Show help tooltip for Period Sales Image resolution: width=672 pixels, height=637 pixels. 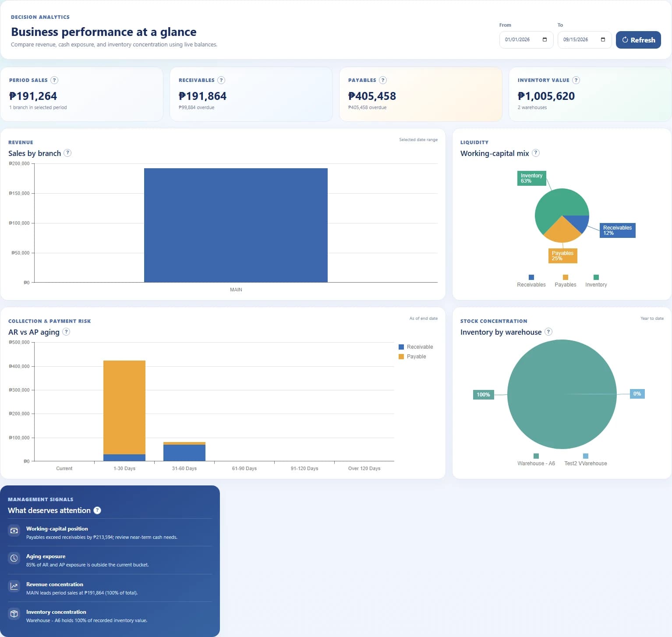click(x=54, y=80)
